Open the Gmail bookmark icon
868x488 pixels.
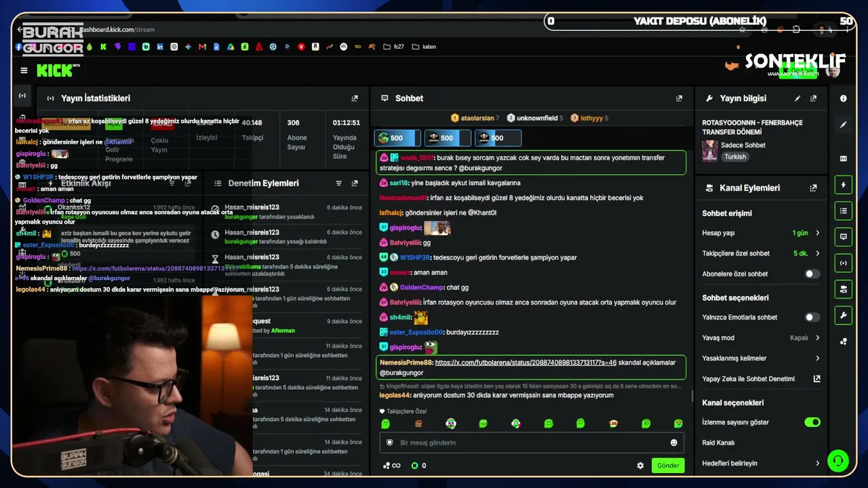click(x=202, y=47)
